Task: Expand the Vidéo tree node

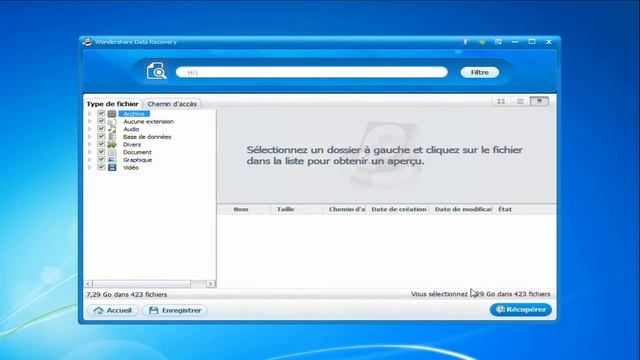Action: (90, 167)
